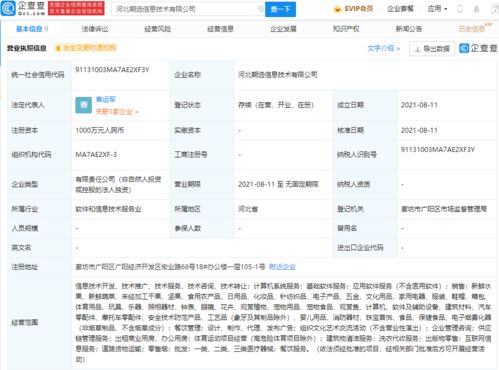Click the red official record badge by logo
The width and height of the screenshot is (499, 370).
(76, 8)
